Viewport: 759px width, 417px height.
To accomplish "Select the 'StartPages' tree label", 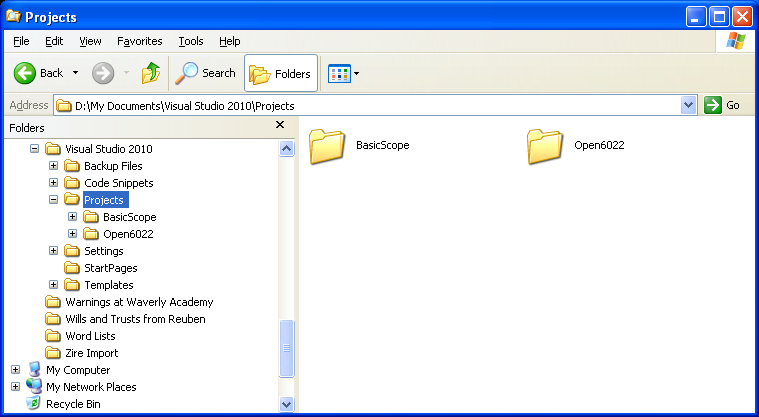I will coord(111,268).
